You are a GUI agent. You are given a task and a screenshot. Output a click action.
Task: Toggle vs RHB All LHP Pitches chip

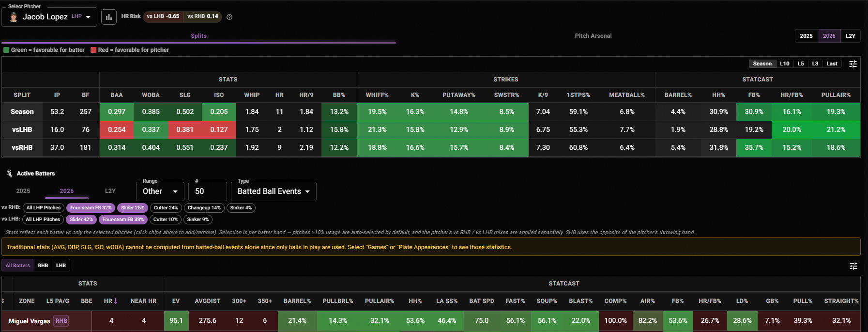(x=44, y=208)
